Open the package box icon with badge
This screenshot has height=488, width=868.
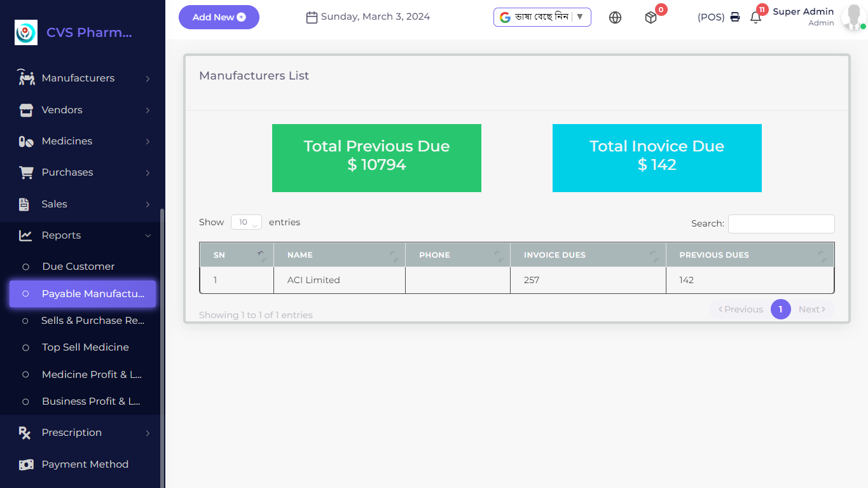(x=651, y=18)
